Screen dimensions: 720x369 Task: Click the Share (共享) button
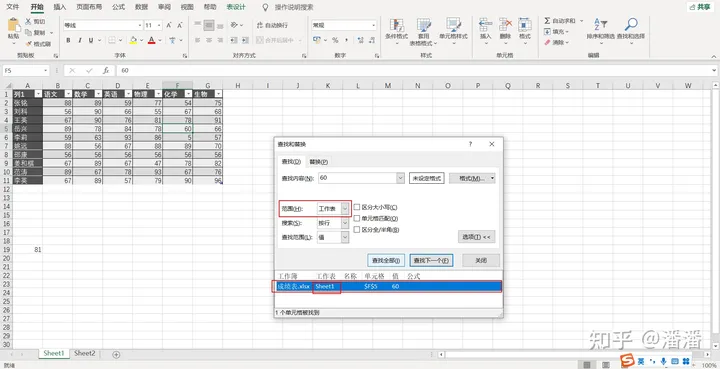tap(700, 7)
